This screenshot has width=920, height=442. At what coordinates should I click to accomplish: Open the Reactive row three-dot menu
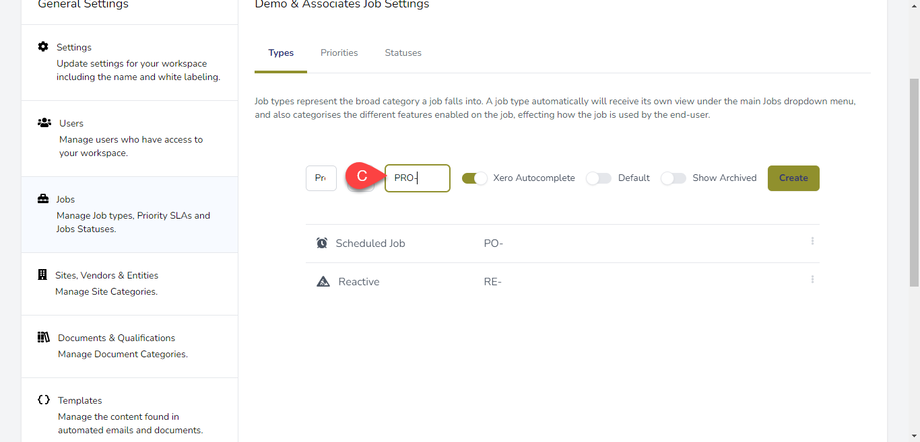(812, 280)
